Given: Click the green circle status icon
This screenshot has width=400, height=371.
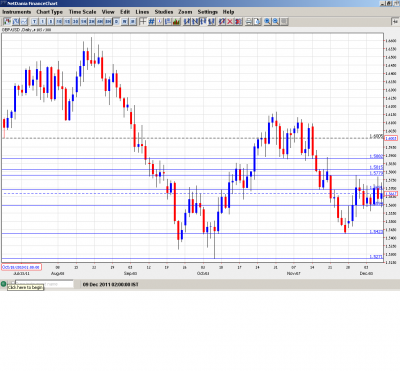Looking at the screenshot, I should pos(4,284).
